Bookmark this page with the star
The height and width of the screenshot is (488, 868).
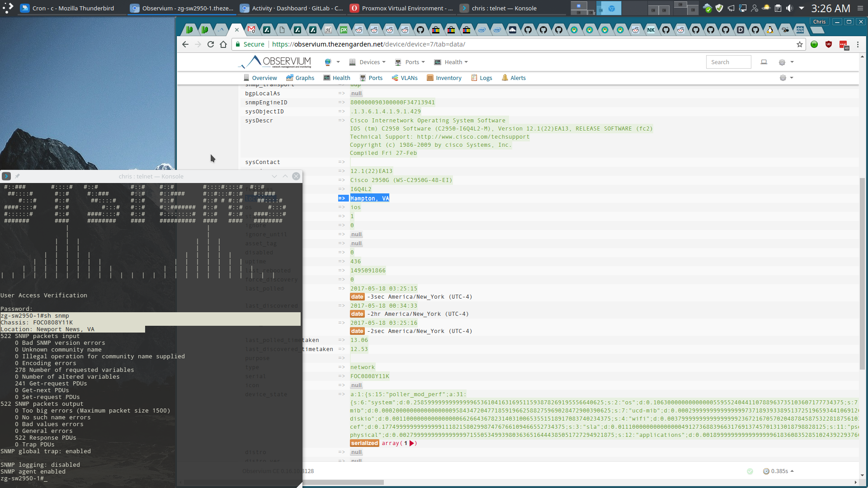point(800,44)
